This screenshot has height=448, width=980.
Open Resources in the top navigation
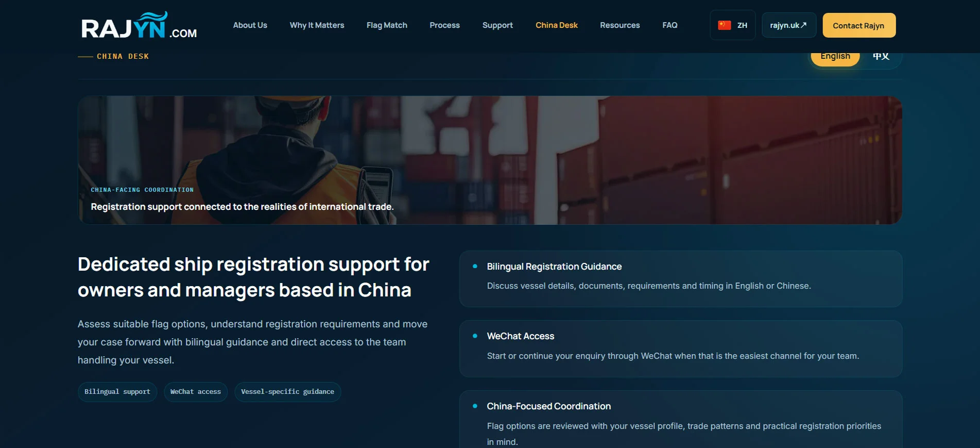point(620,25)
